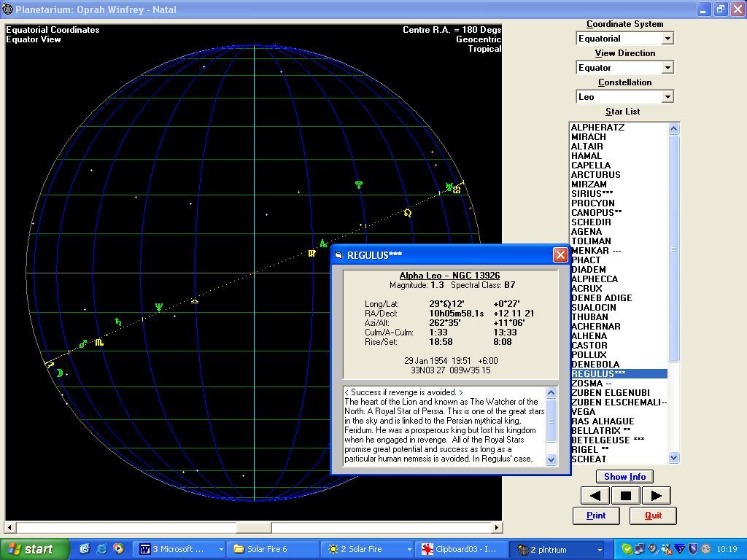Select SIRIUS*** in the Star List
Viewport: 747px width, 560px height.
click(x=592, y=194)
